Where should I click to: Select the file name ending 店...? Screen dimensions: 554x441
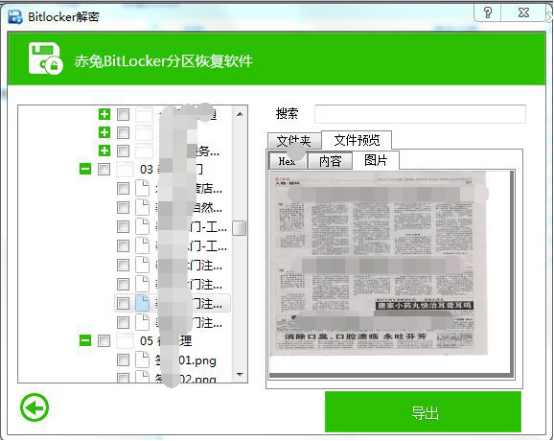click(189, 188)
